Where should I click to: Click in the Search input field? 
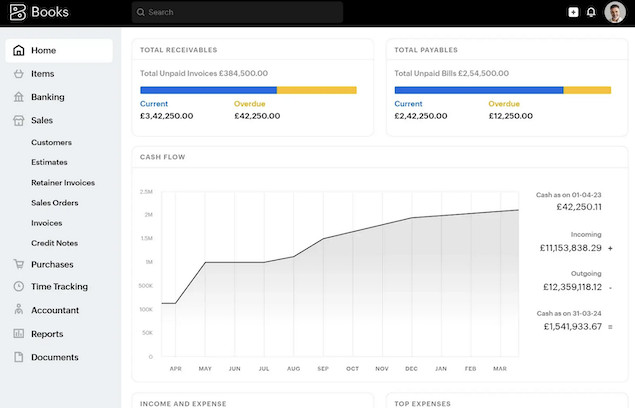tap(237, 12)
